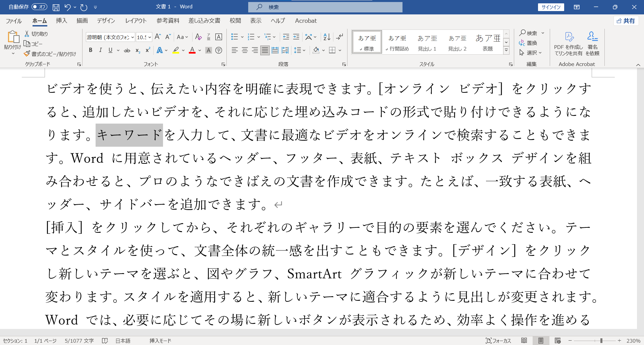Right-align the paragraph

(255, 50)
